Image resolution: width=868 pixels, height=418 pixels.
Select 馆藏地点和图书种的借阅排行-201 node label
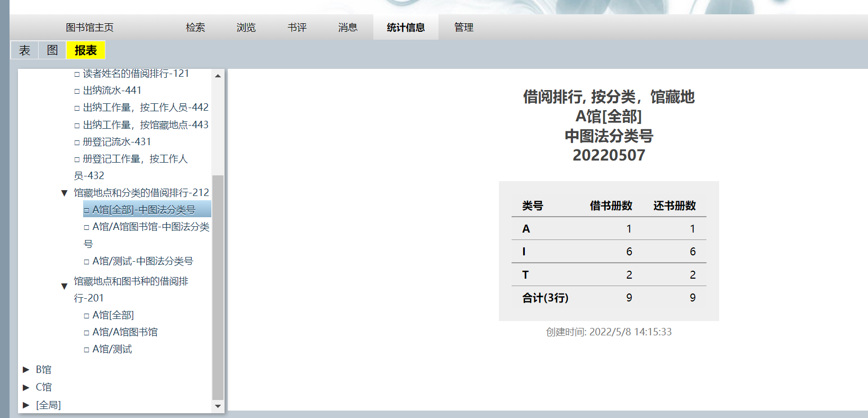click(131, 289)
